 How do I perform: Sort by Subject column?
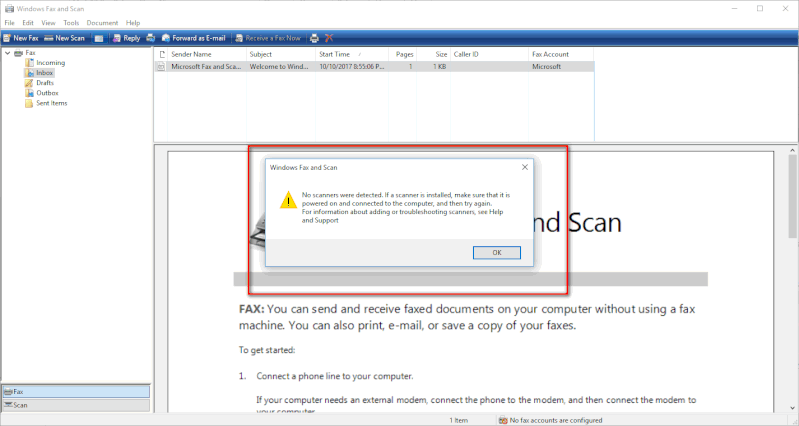pyautogui.click(x=281, y=54)
